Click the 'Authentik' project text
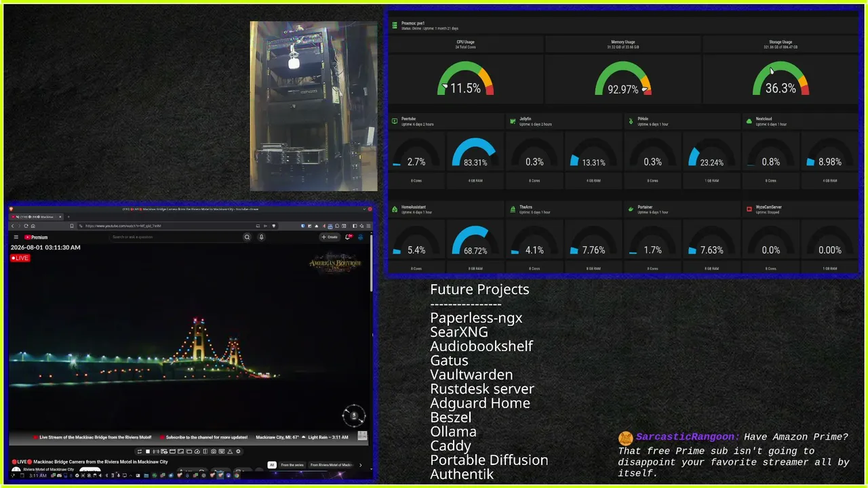 462,474
